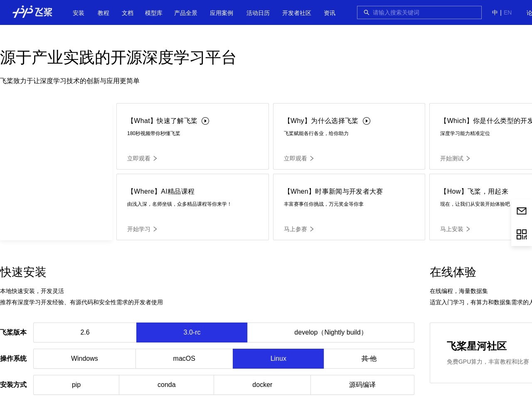Select docker install method

tap(262, 385)
